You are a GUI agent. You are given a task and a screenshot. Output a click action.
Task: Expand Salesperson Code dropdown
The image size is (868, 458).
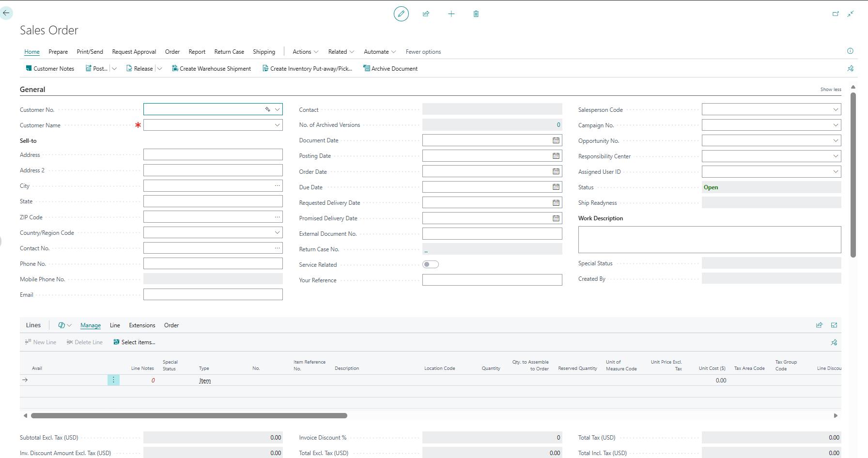836,109
